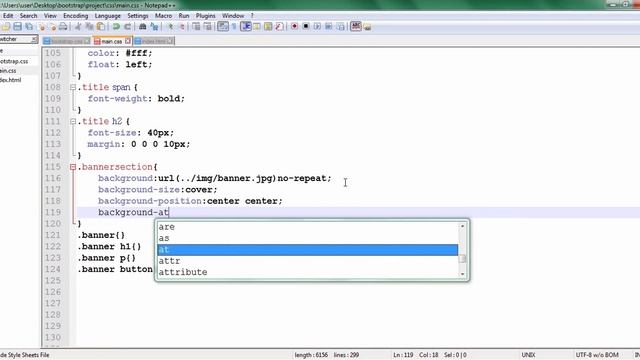Image resolution: width=640 pixels, height=360 pixels.
Task: Select bootstrap.css in Doc Switcher list
Action: click(14, 61)
